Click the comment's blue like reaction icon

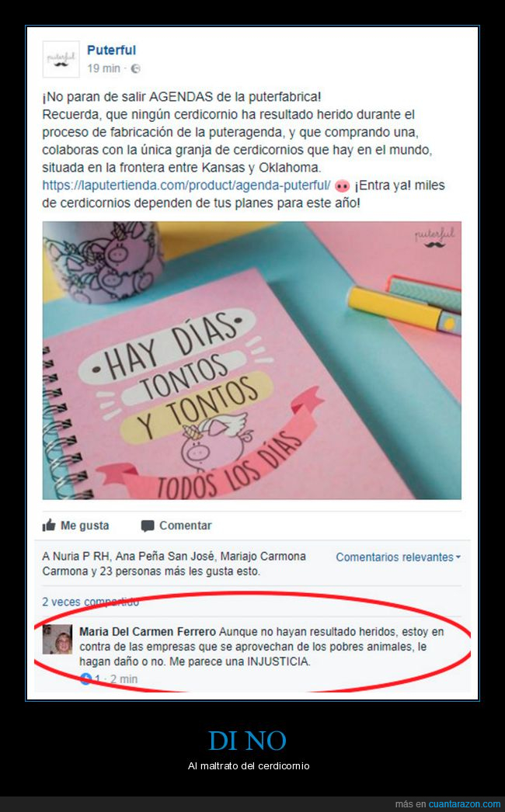coord(86,679)
